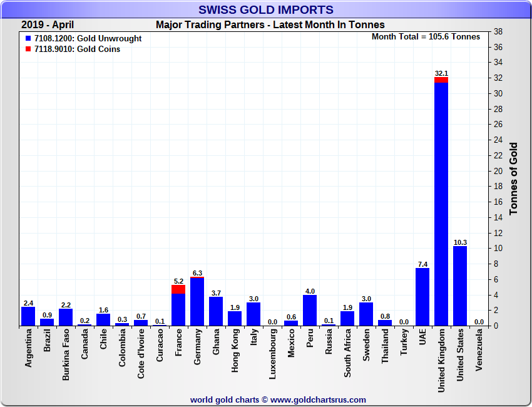Image resolution: width=532 pixels, height=407 pixels.
Task: Open the www.goldchartsrus.com link in footer
Action: [x=318, y=399]
